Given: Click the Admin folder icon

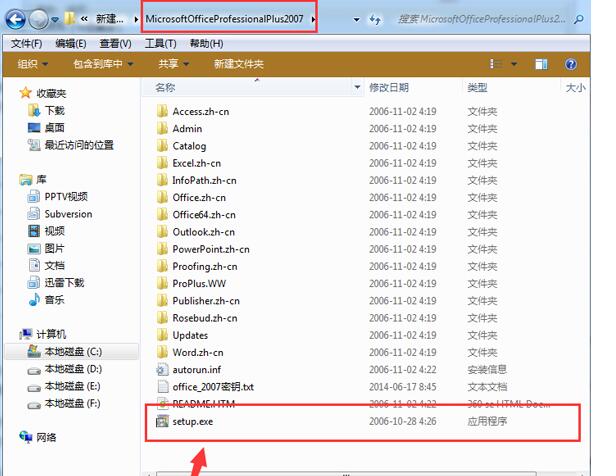Looking at the screenshot, I should [162, 128].
